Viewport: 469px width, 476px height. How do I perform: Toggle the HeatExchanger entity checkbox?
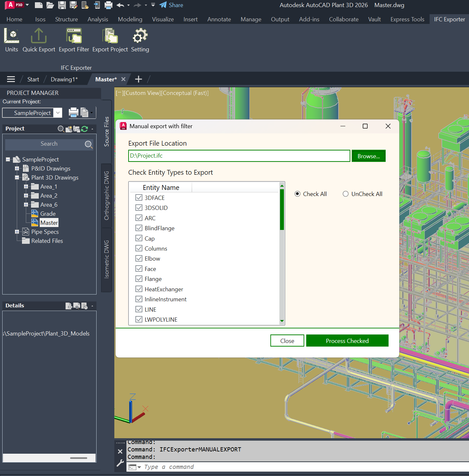139,289
